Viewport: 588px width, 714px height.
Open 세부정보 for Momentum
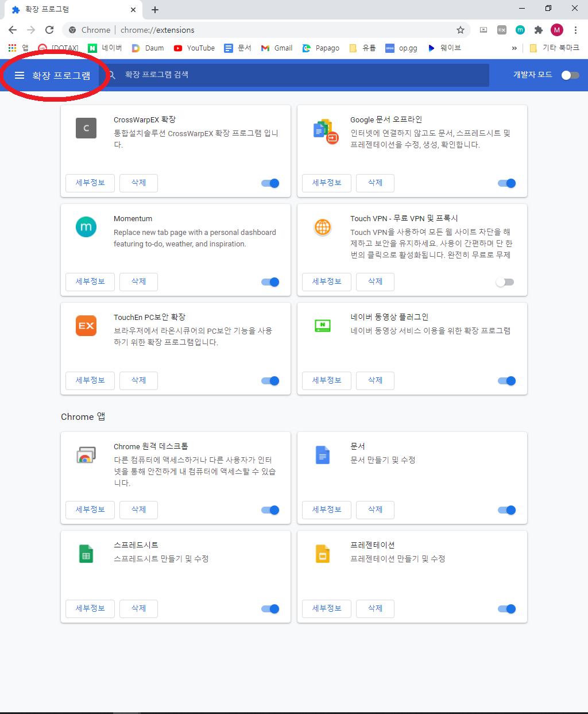pyautogui.click(x=90, y=282)
